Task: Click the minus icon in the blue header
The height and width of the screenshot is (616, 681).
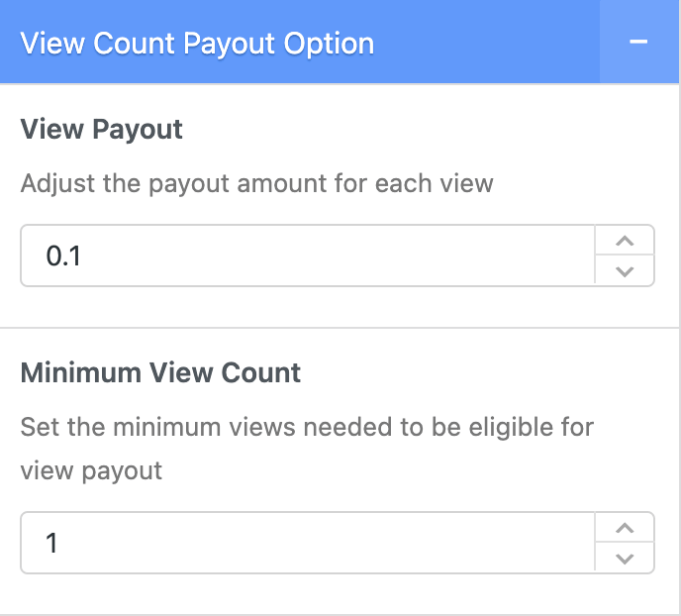Action: click(638, 43)
